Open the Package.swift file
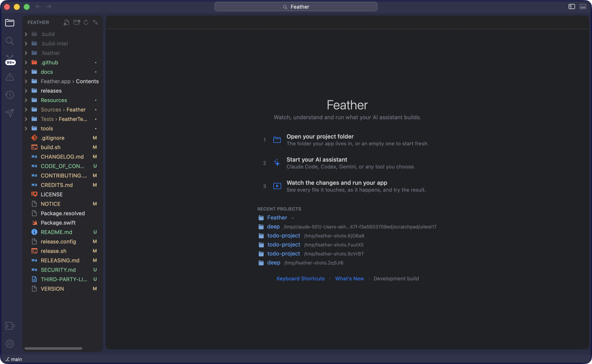The image size is (592, 364). [x=62, y=223]
